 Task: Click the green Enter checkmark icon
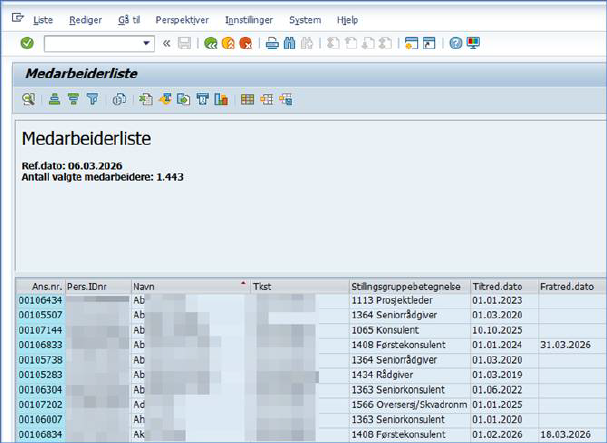coord(27,43)
